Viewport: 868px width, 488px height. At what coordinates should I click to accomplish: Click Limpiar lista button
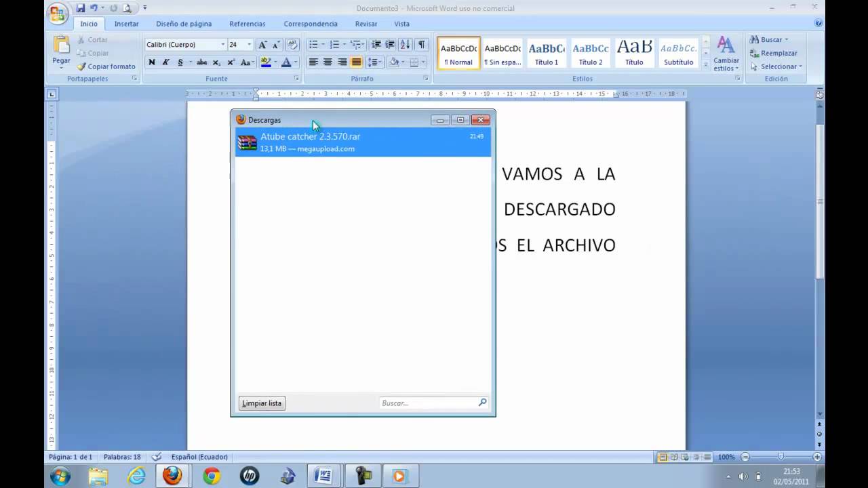pyautogui.click(x=262, y=403)
